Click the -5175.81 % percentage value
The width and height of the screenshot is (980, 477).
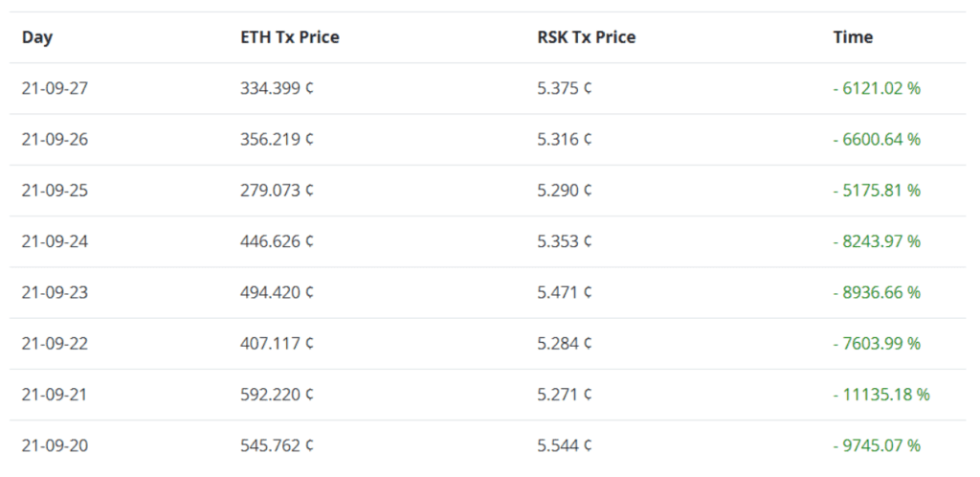877,190
